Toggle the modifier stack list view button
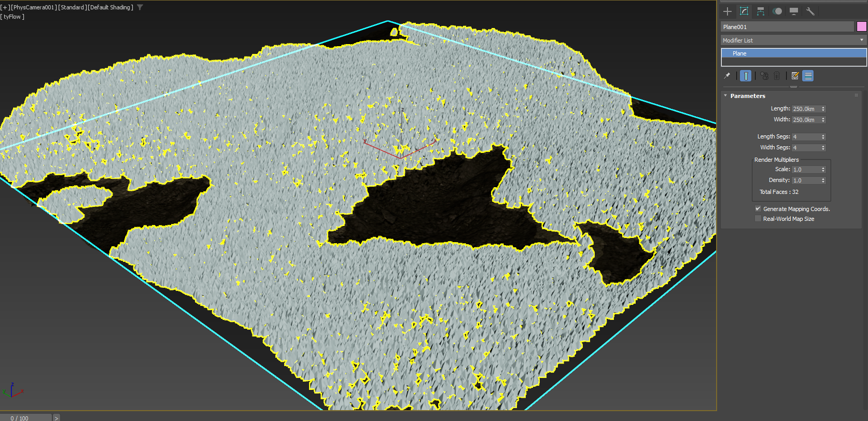The height and width of the screenshot is (421, 868). 808,76
